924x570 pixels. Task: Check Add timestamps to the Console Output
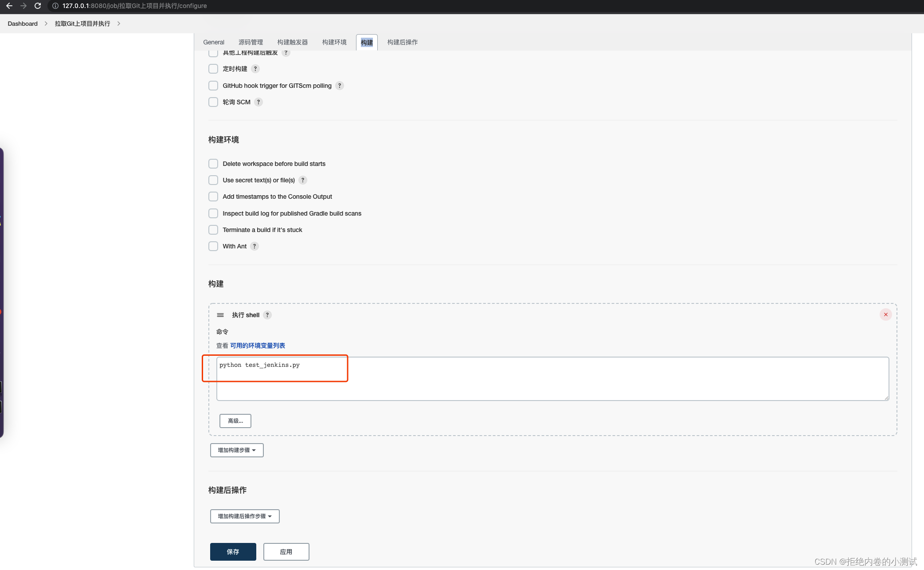213,197
